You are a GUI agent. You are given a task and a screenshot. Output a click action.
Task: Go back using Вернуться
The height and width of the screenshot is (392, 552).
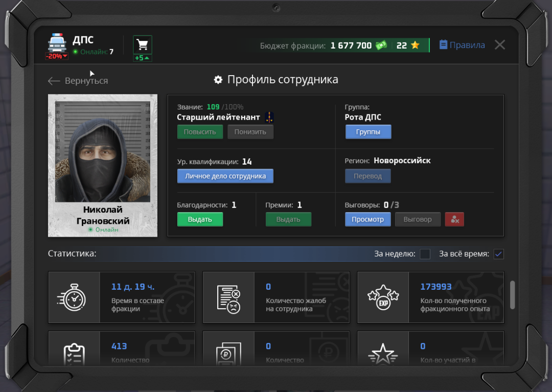(x=78, y=81)
